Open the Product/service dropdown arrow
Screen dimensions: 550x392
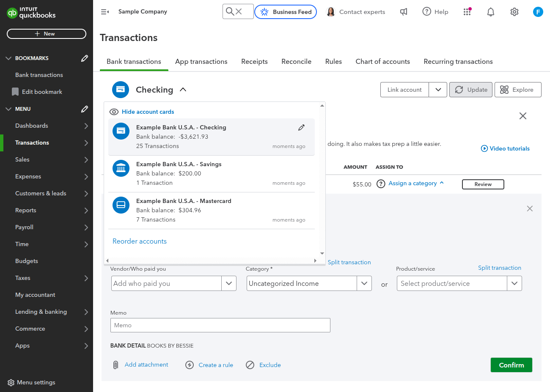(514, 283)
